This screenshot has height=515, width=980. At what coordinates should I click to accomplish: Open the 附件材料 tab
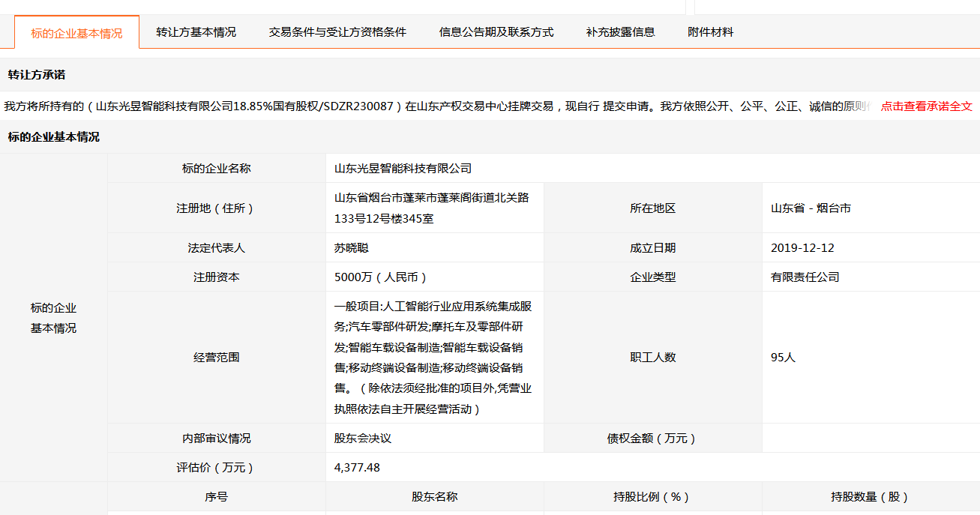click(710, 32)
